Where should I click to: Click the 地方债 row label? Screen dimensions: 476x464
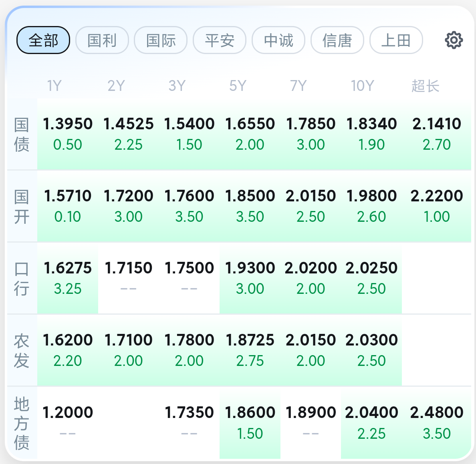[x=22, y=423]
